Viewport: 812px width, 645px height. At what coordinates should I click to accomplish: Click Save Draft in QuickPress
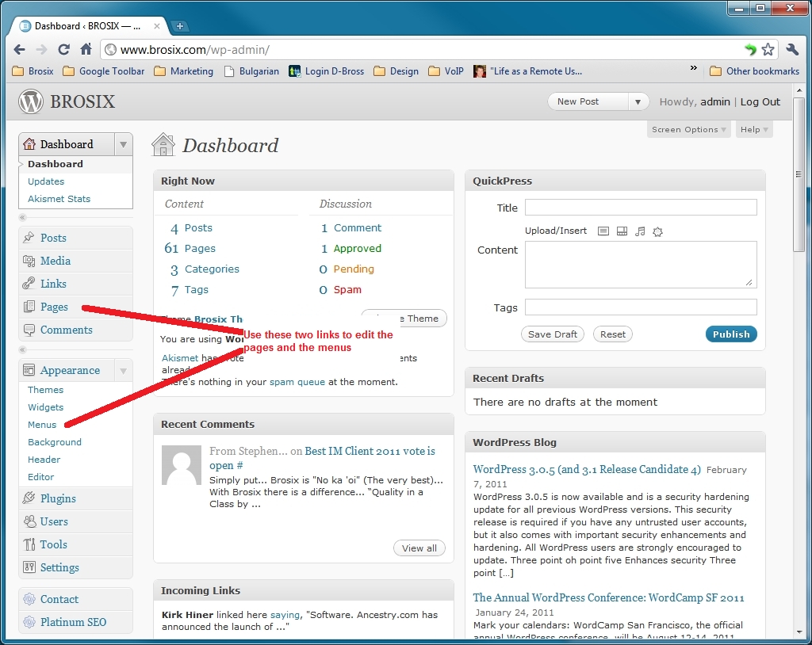tap(553, 334)
